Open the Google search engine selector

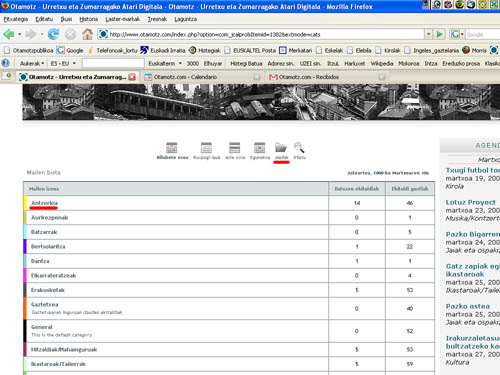tap(457, 34)
